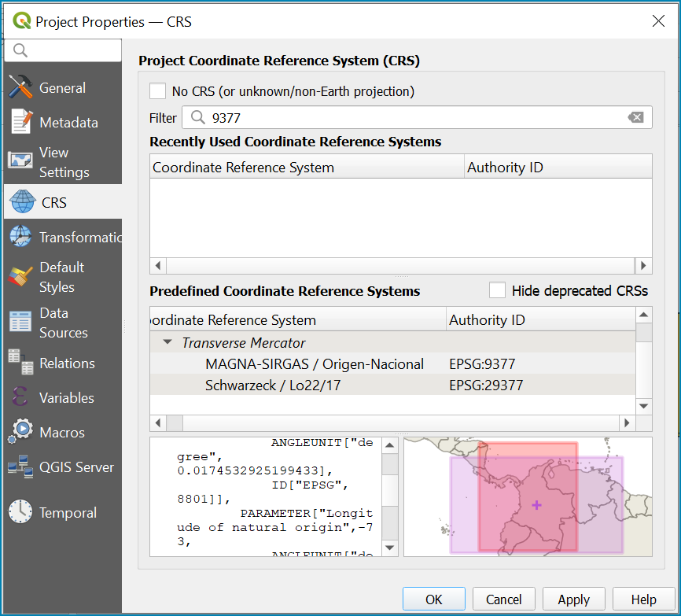The height and width of the screenshot is (616, 681).
Task: Open the Variables epsilon icon
Action: [20, 397]
